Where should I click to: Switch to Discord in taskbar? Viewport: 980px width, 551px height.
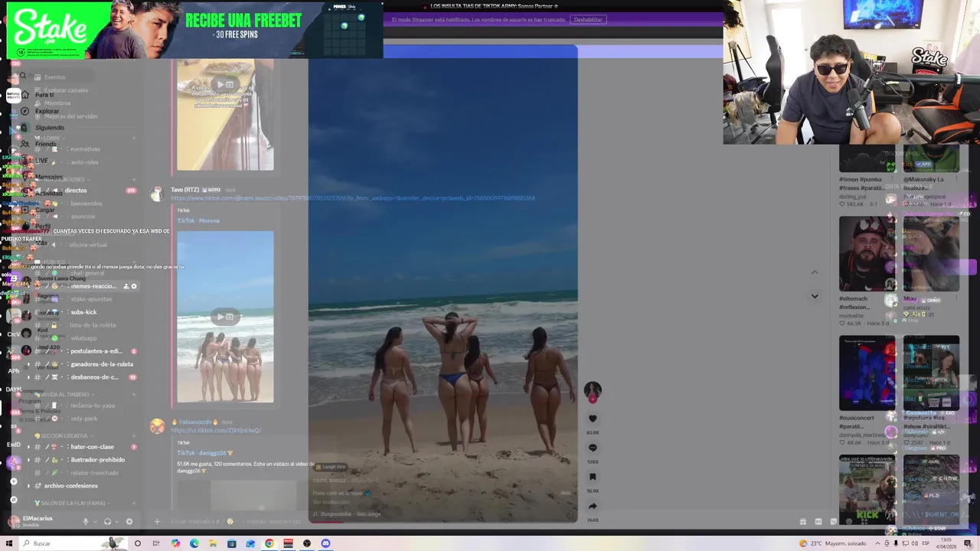[326, 543]
